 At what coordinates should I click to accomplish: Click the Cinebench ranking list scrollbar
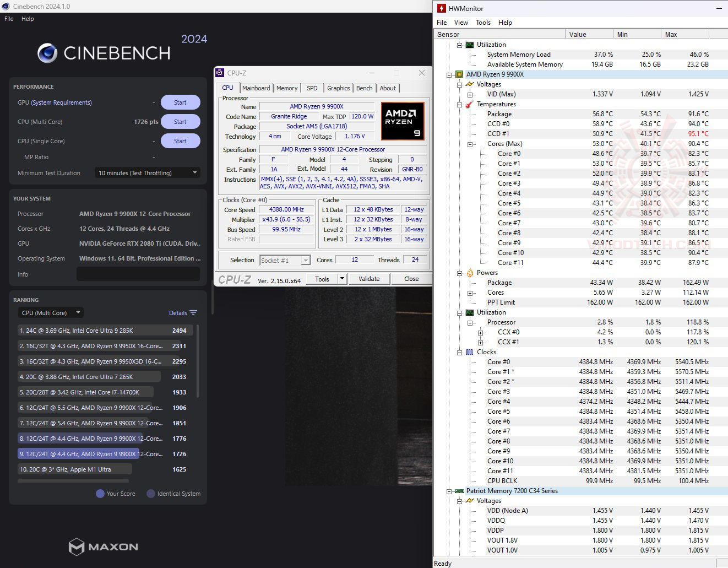point(198,360)
